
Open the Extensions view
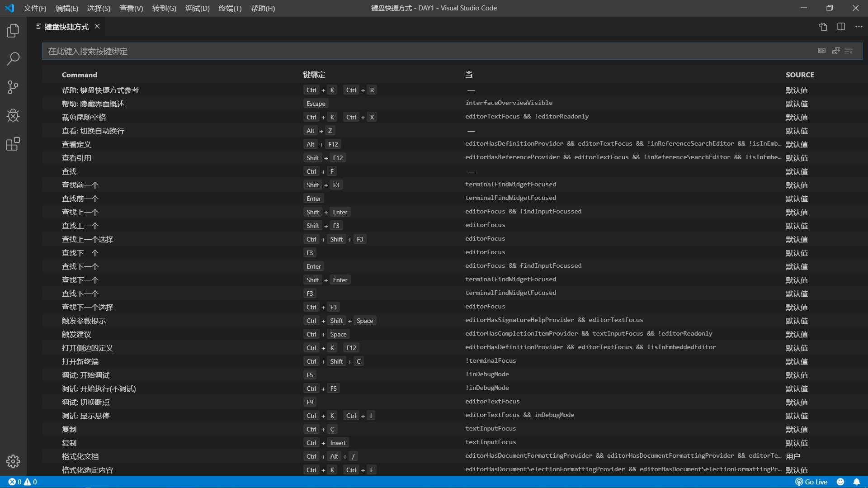(13, 144)
